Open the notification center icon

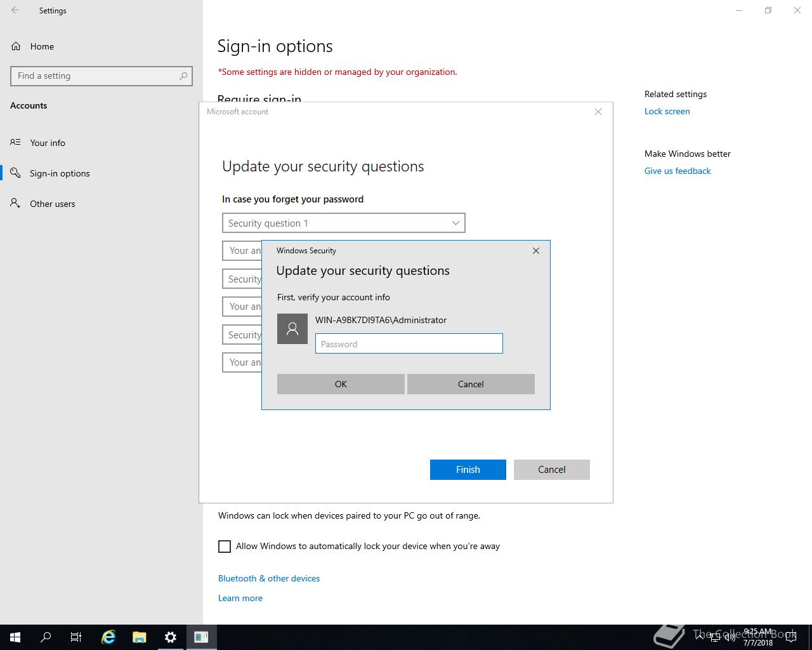791,637
